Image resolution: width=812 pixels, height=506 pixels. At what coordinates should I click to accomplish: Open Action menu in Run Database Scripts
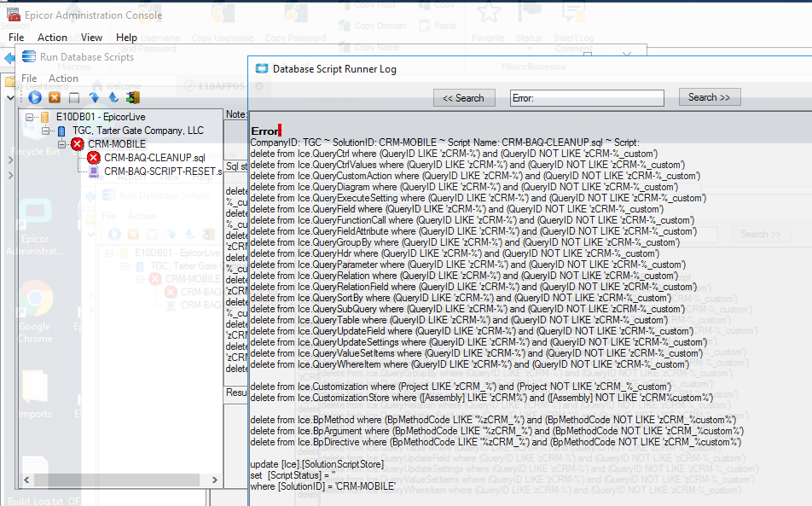(x=63, y=79)
